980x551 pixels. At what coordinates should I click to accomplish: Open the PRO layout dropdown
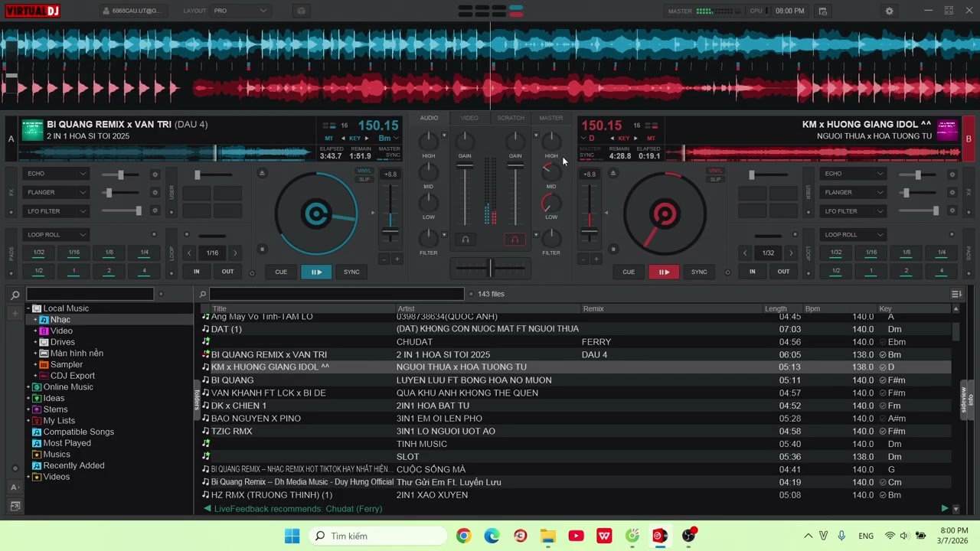coord(240,11)
